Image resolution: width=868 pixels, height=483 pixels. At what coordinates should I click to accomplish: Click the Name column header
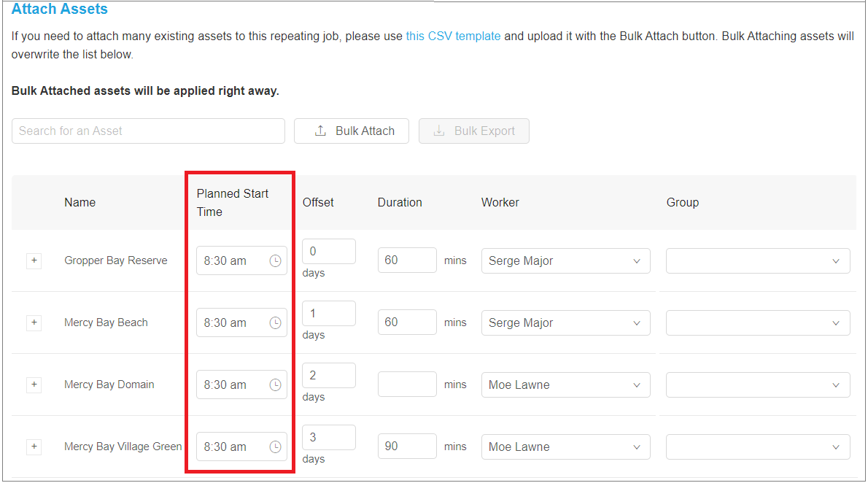coord(80,203)
